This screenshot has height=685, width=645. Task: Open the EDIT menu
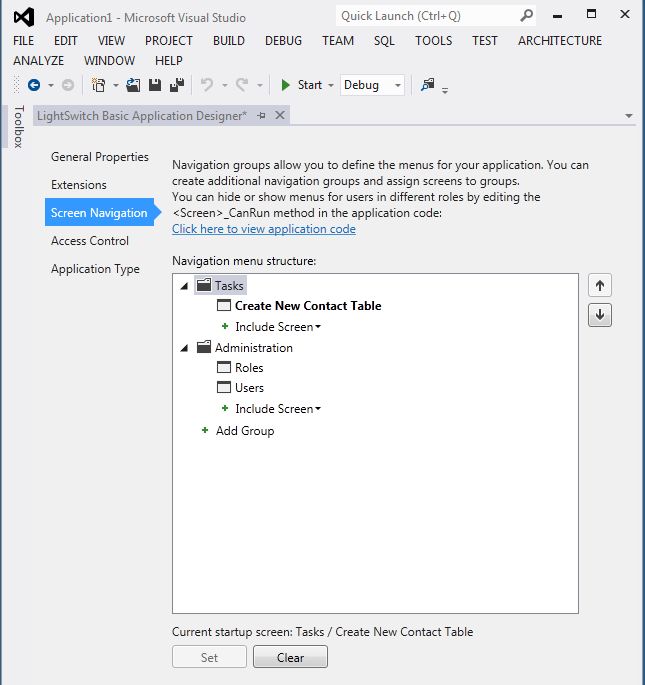(x=66, y=41)
